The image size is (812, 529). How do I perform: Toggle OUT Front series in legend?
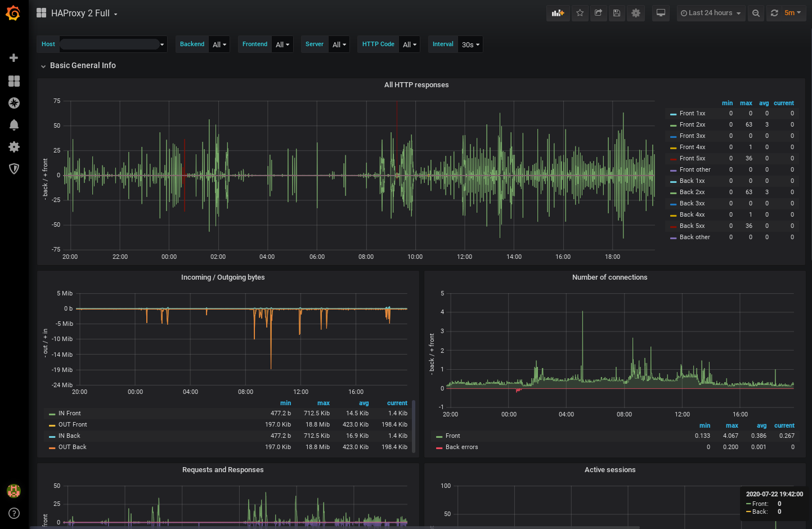73,424
